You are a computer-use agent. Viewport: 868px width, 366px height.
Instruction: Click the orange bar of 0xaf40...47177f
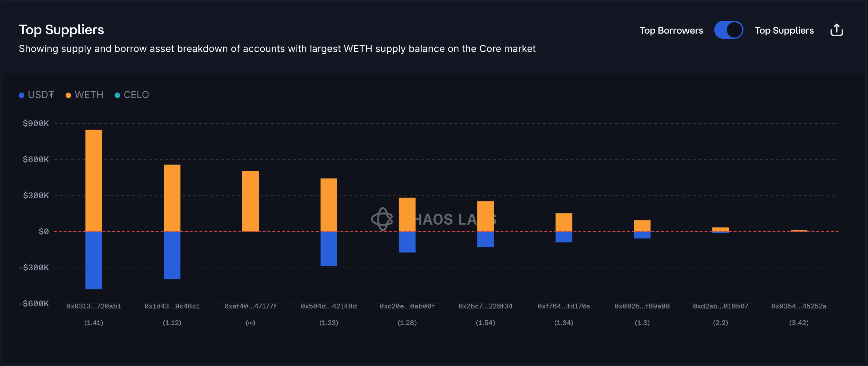click(x=250, y=201)
